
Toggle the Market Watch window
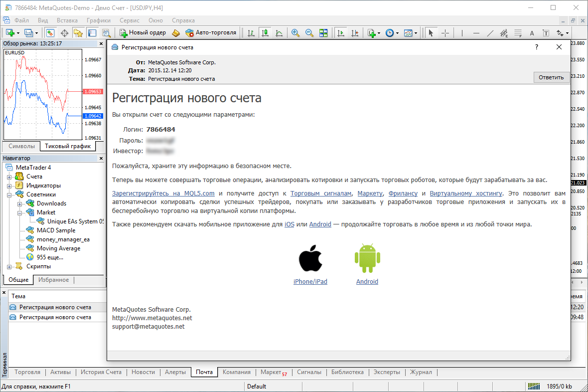50,33
